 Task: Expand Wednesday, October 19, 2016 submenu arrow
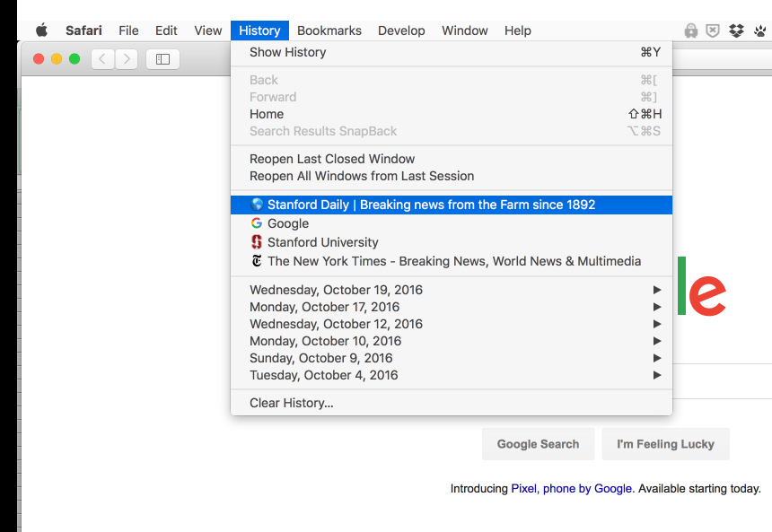(x=657, y=290)
